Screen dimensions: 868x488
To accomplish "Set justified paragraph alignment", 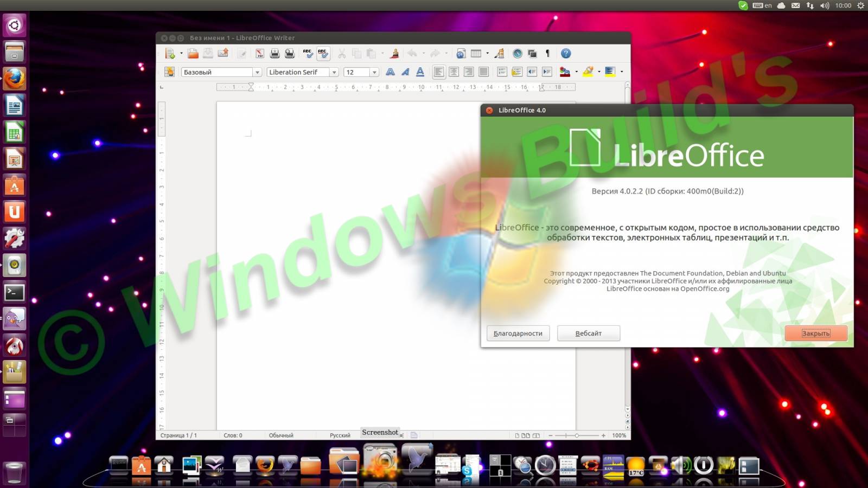I will click(x=483, y=72).
